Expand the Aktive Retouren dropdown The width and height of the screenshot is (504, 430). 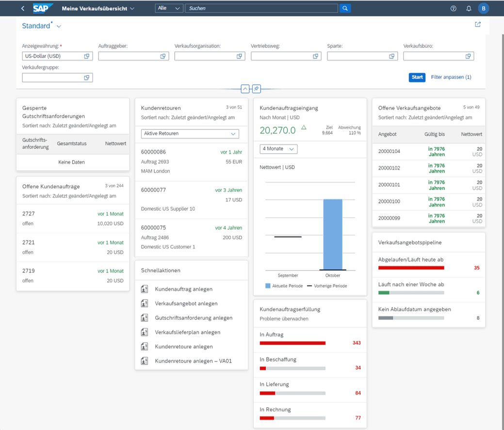[x=190, y=134]
